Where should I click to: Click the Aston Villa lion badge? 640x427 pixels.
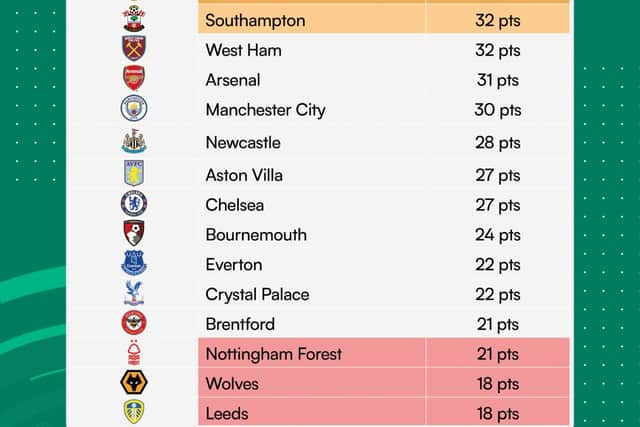(x=134, y=173)
